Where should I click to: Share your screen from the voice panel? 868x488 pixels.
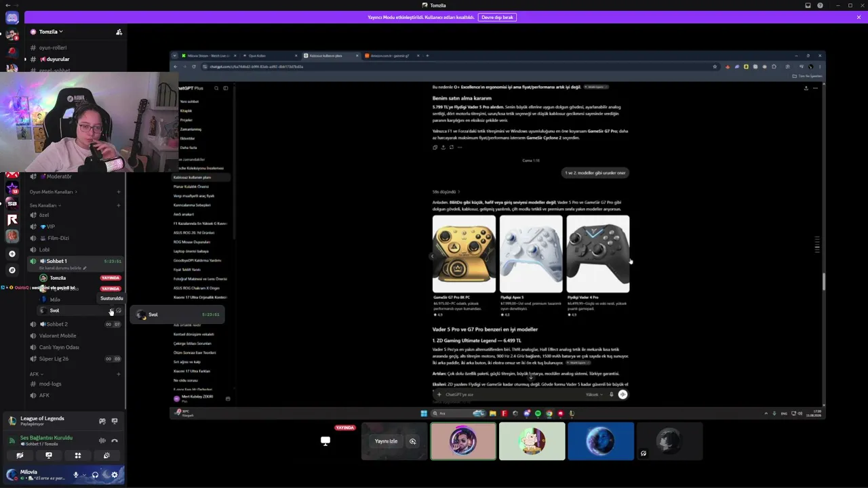coord(49,455)
